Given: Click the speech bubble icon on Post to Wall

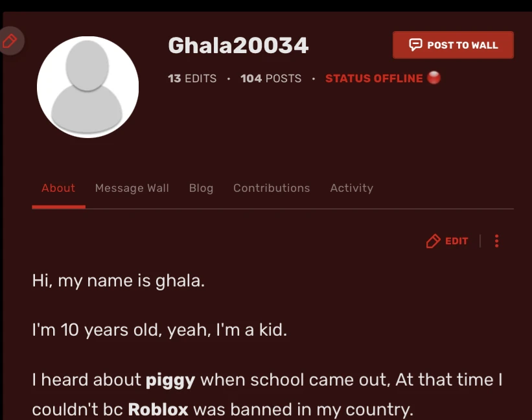Looking at the screenshot, I should coord(415,45).
